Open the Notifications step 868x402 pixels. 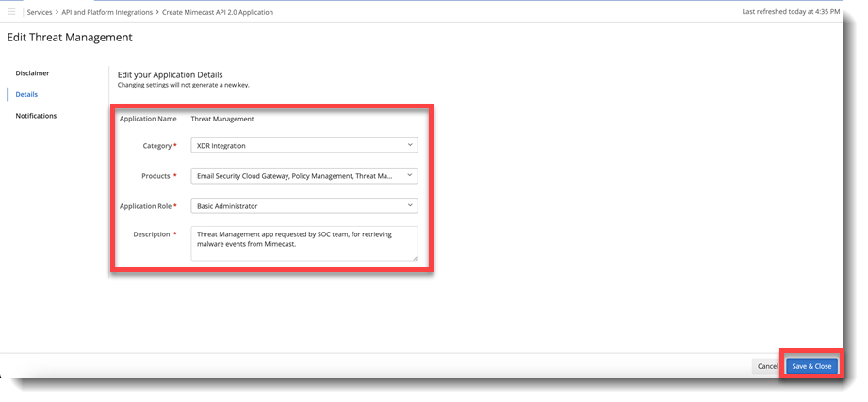point(36,116)
